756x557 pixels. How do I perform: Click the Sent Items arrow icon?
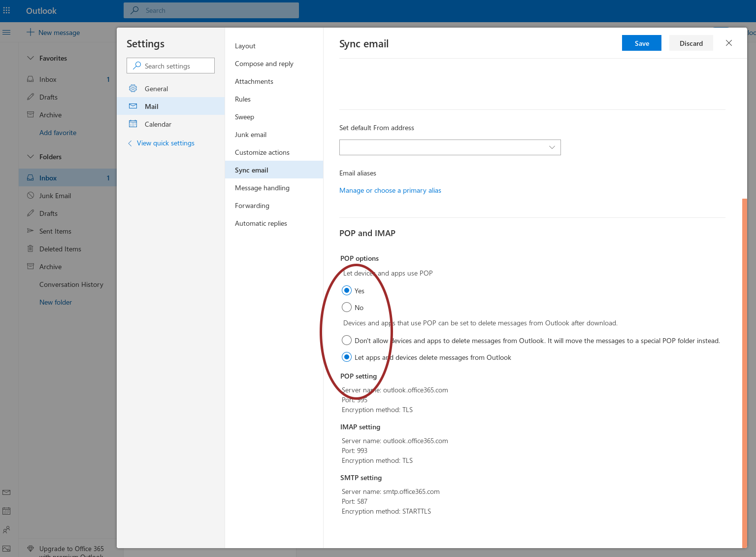(x=31, y=231)
